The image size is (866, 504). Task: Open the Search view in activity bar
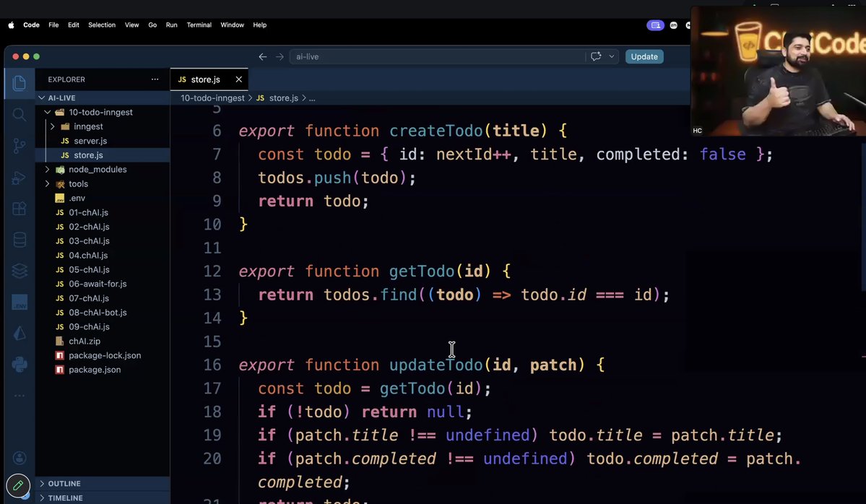coord(20,115)
